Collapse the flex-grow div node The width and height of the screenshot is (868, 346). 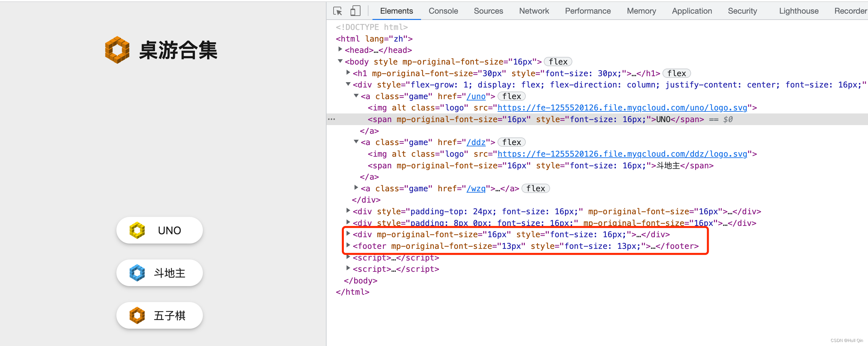pos(348,84)
